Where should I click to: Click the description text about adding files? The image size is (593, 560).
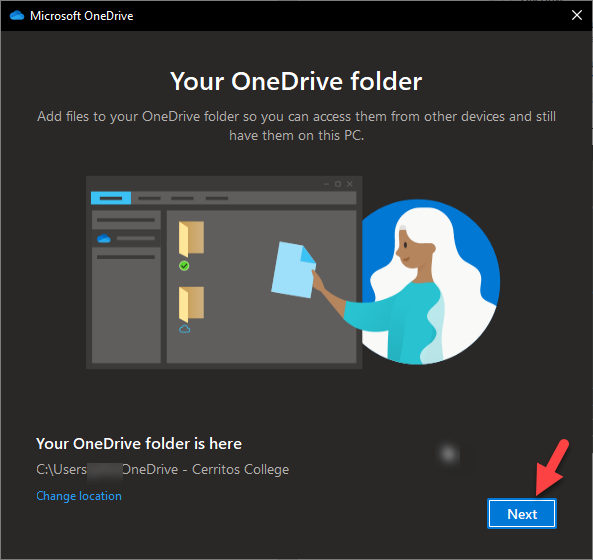pyautogui.click(x=296, y=126)
